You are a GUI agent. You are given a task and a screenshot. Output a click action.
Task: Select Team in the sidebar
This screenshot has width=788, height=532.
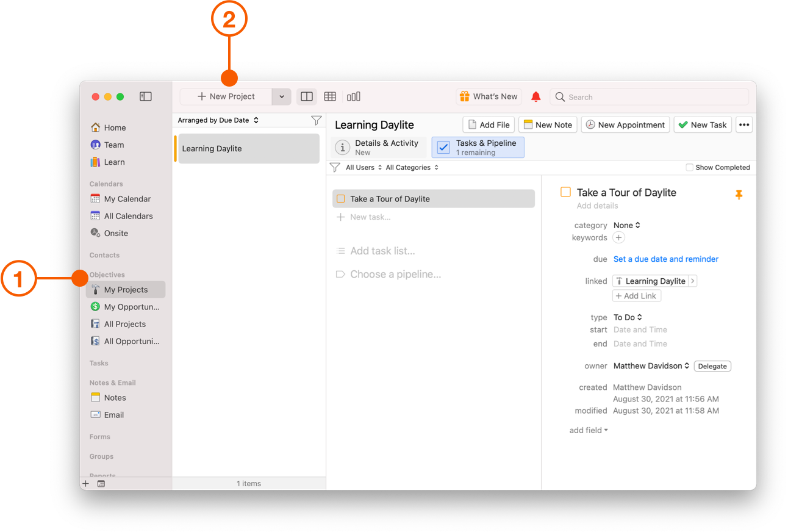click(x=113, y=145)
